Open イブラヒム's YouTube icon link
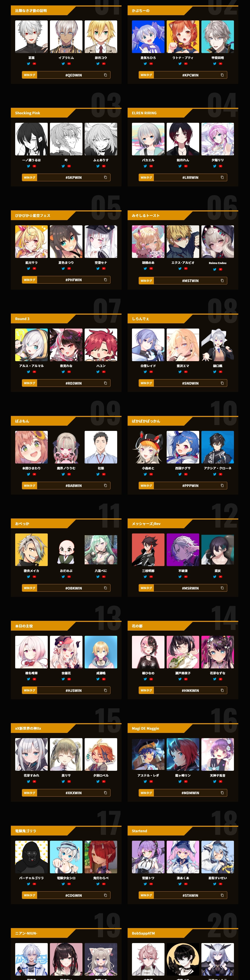 point(69,64)
